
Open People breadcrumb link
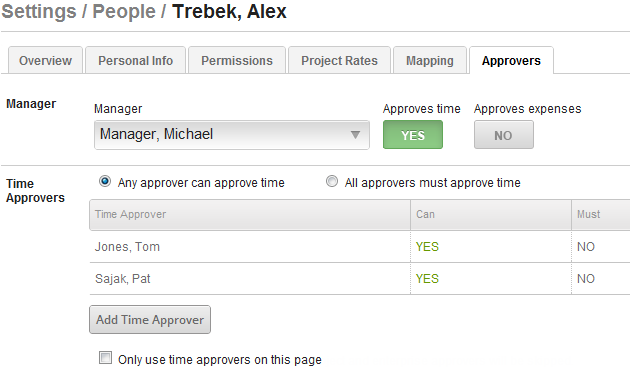tap(124, 11)
